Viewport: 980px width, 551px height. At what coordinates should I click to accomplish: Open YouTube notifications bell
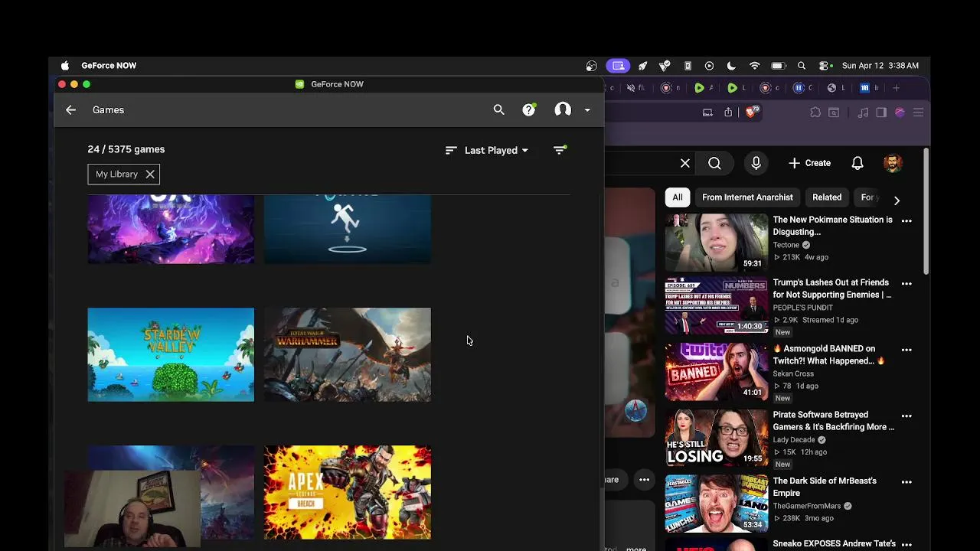click(x=857, y=163)
